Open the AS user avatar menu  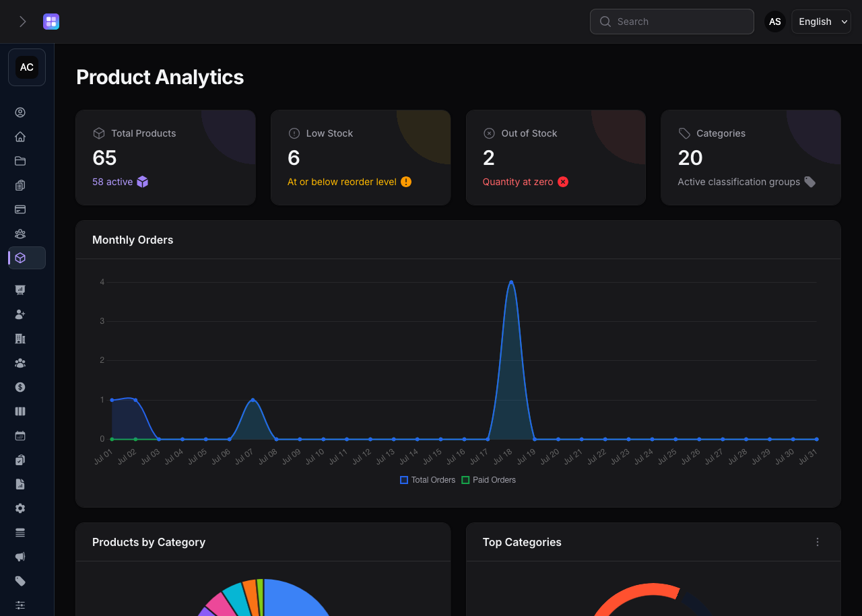tap(775, 22)
